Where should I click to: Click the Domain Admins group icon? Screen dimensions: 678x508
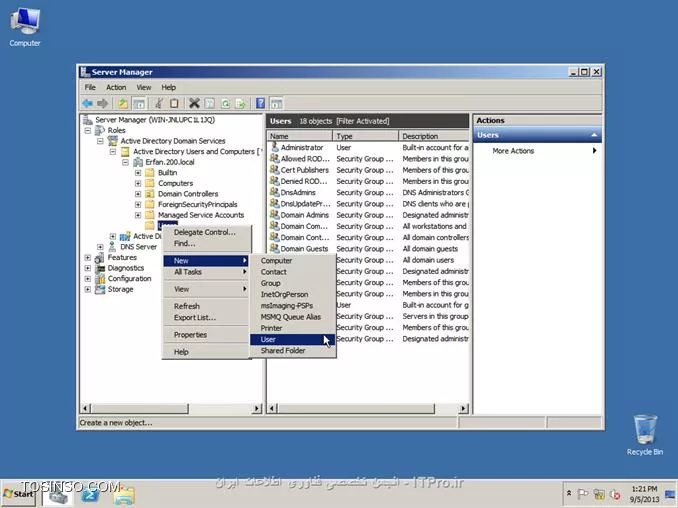pyautogui.click(x=274, y=215)
